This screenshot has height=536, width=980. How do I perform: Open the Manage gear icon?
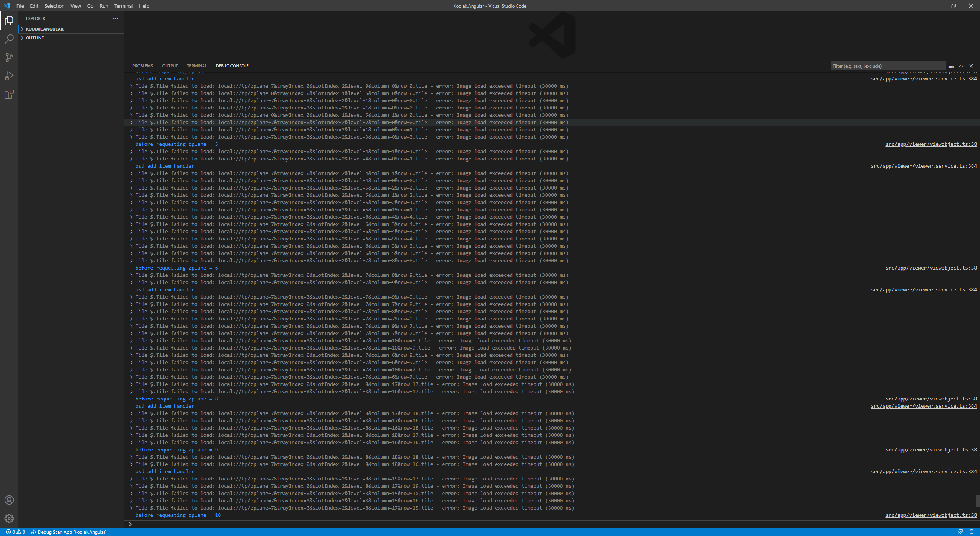[9, 518]
